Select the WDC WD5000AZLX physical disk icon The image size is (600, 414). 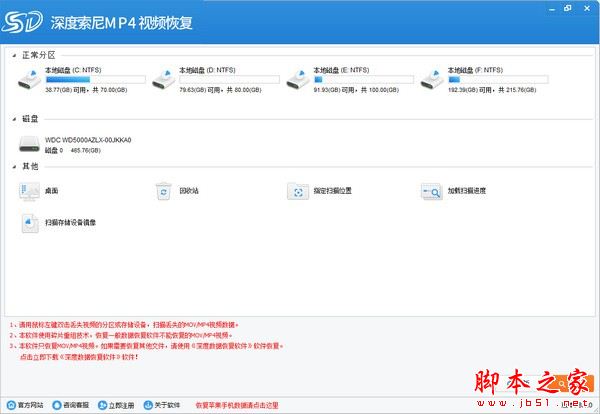coord(29,144)
